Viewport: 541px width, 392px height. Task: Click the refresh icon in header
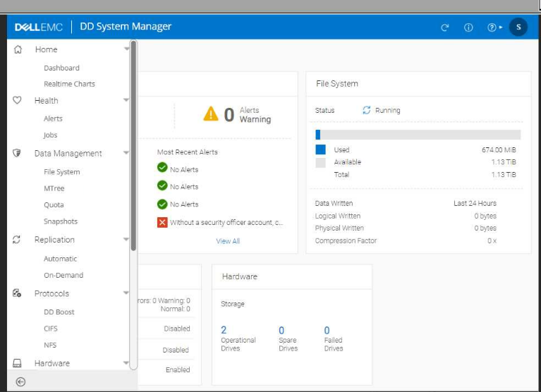pos(445,27)
